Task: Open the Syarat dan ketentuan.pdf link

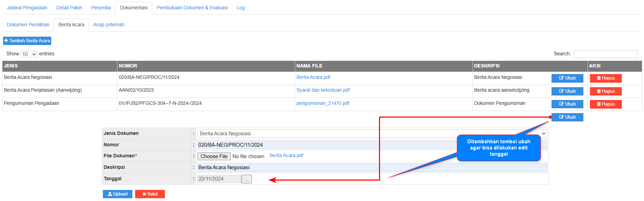Action: tap(323, 90)
